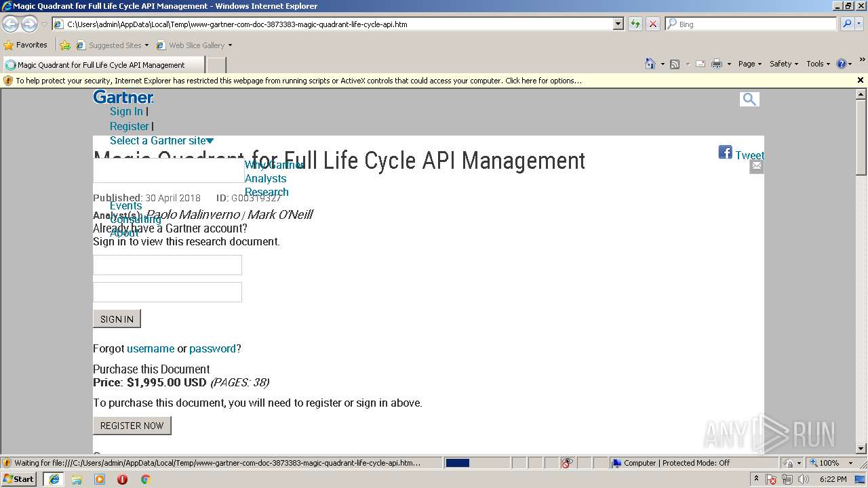
Task: Open Google Chrome from the taskbar
Action: tap(145, 479)
